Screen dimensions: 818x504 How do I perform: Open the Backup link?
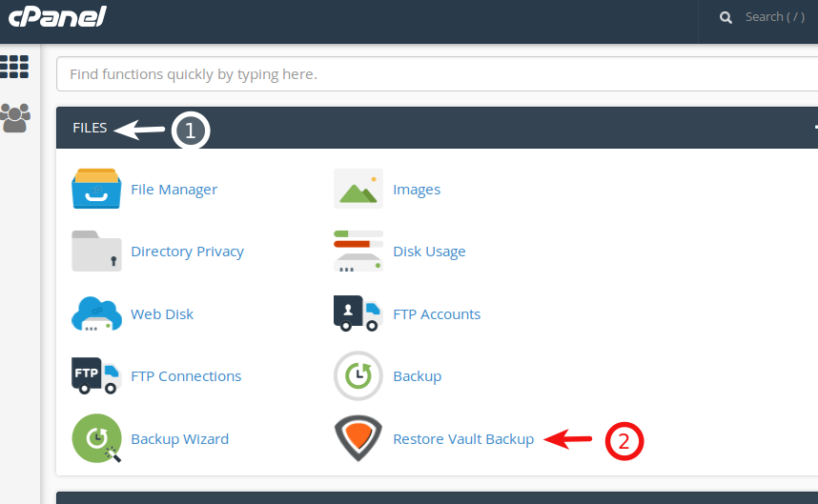tap(417, 376)
